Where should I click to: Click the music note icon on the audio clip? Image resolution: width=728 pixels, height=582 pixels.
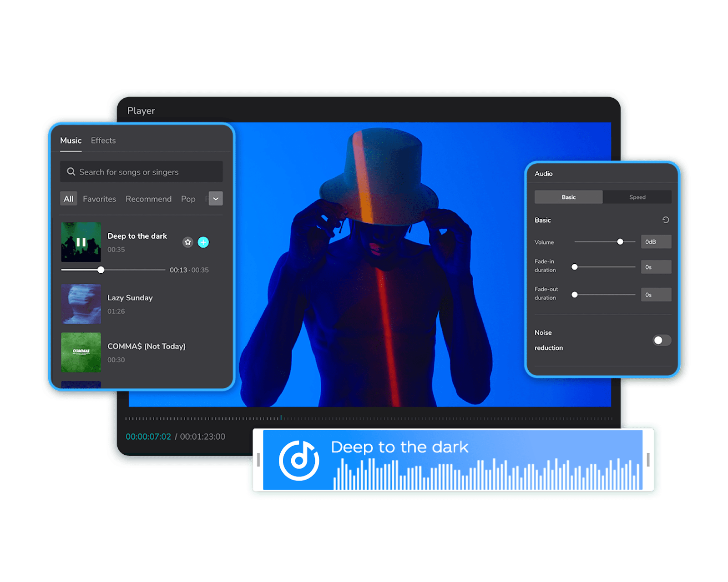click(x=299, y=460)
